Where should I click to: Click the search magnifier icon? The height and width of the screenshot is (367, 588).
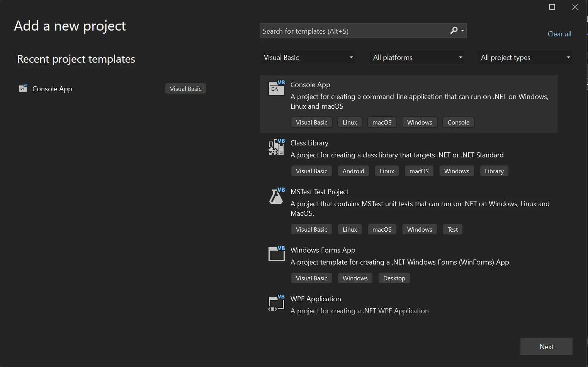(x=454, y=31)
